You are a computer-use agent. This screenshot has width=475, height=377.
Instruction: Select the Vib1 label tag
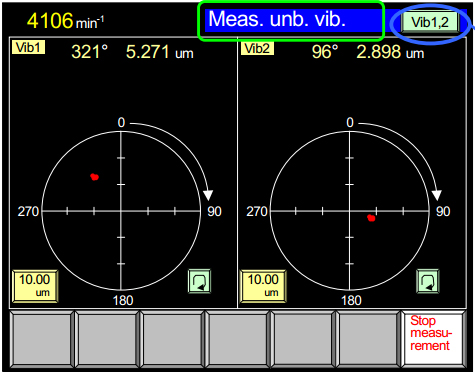click(28, 47)
